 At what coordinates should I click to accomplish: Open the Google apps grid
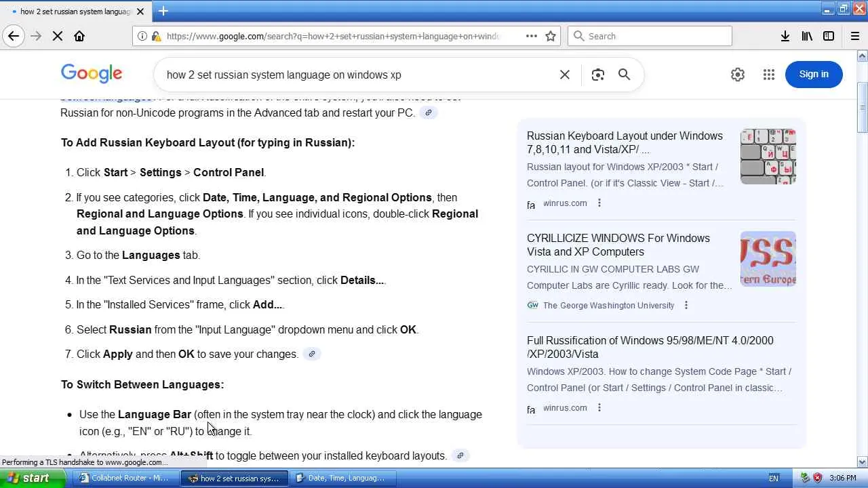[768, 75]
